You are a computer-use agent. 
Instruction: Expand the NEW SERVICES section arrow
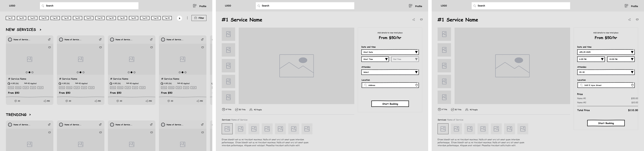pos(41,30)
